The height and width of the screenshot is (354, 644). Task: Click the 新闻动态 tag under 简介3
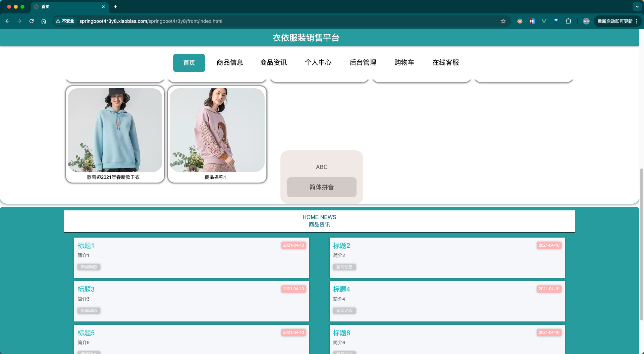pyautogui.click(x=89, y=311)
